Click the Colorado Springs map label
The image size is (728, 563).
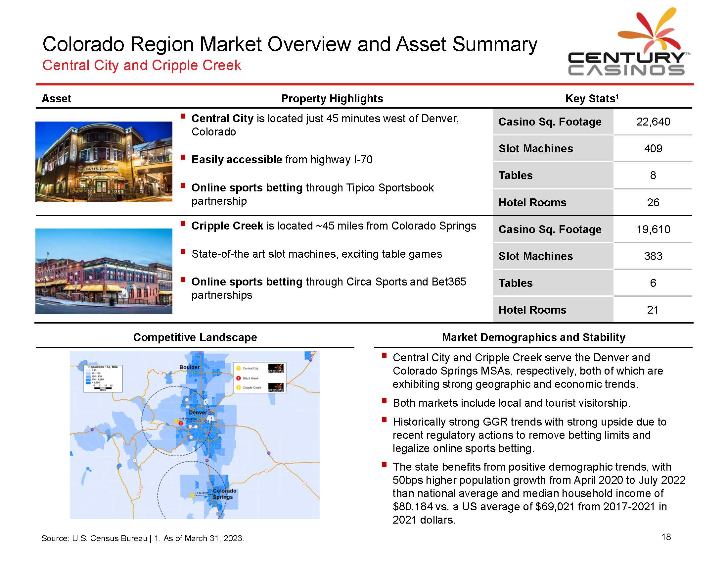[x=224, y=494]
